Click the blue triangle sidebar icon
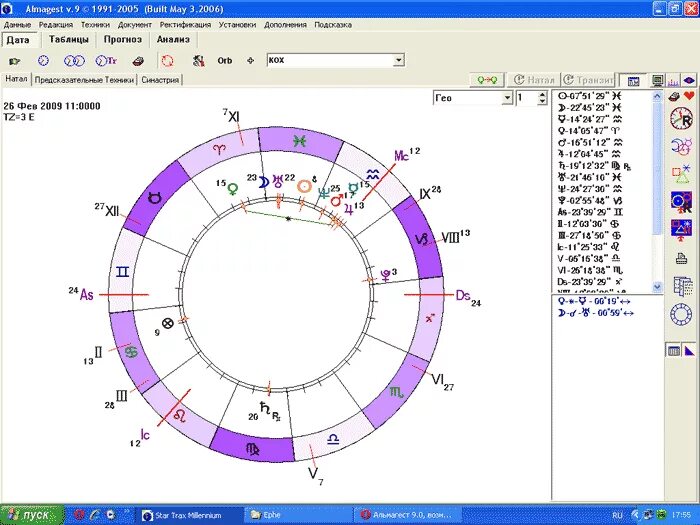This screenshot has height=525, width=700. pyautogui.click(x=690, y=350)
